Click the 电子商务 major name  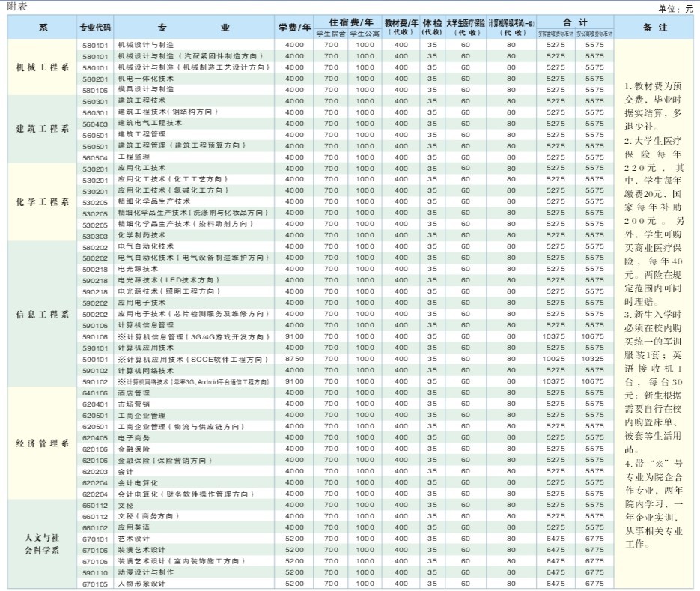click(x=130, y=438)
